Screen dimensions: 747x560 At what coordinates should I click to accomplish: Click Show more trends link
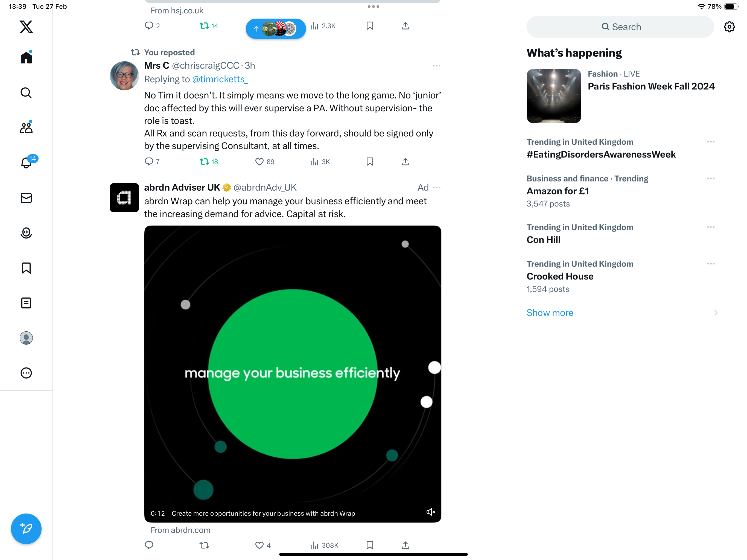[550, 313]
